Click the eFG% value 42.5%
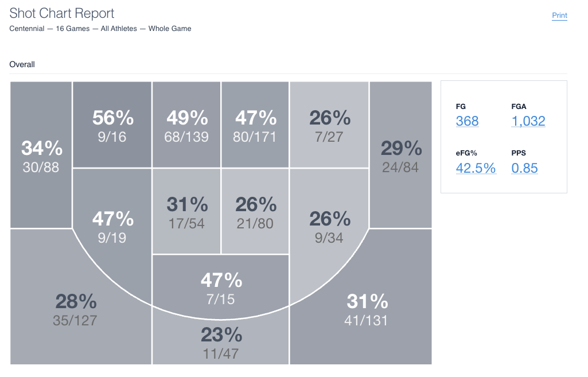 (476, 168)
